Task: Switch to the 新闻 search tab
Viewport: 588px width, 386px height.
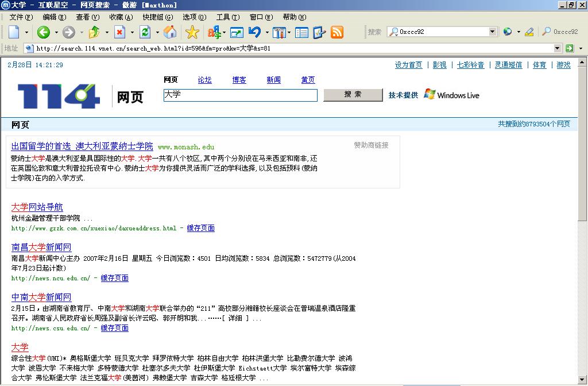Action: click(x=273, y=80)
